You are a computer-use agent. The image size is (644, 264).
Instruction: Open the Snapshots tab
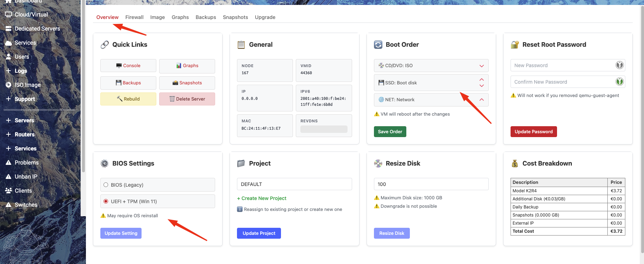(x=235, y=17)
